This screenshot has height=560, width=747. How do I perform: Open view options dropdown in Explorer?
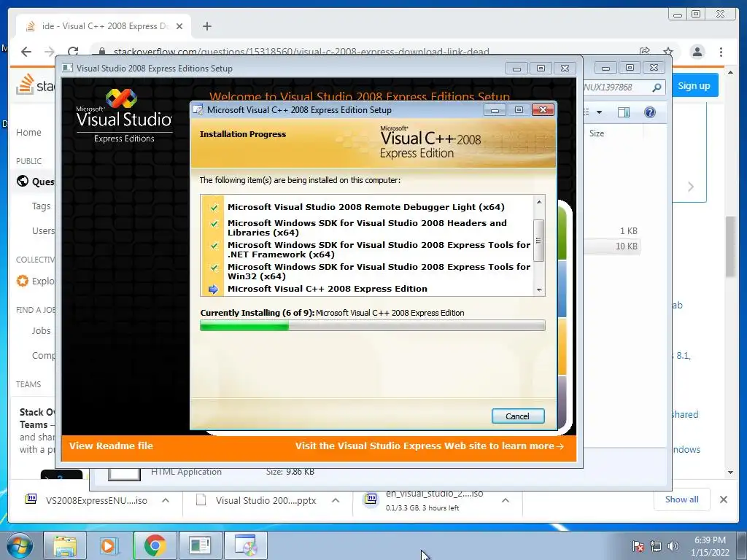(x=599, y=112)
